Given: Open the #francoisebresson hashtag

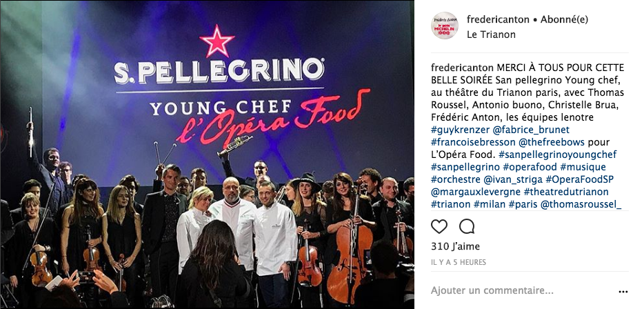Looking at the screenshot, I should tap(473, 142).
